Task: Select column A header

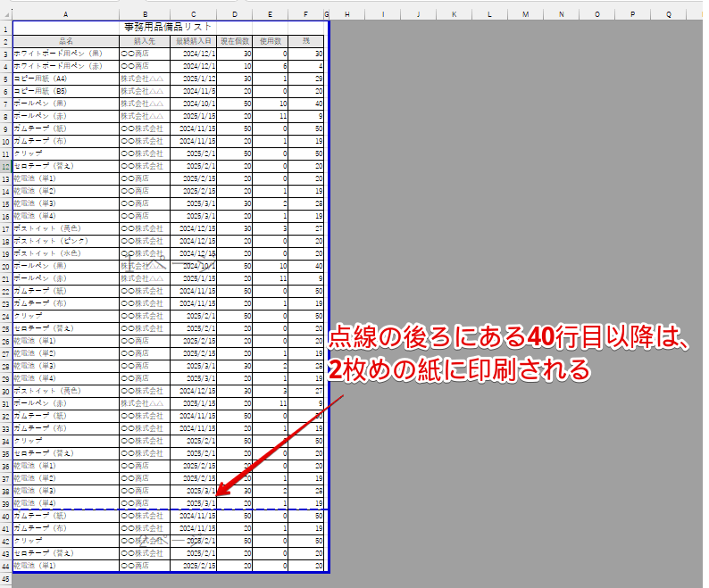Action: coord(65,14)
